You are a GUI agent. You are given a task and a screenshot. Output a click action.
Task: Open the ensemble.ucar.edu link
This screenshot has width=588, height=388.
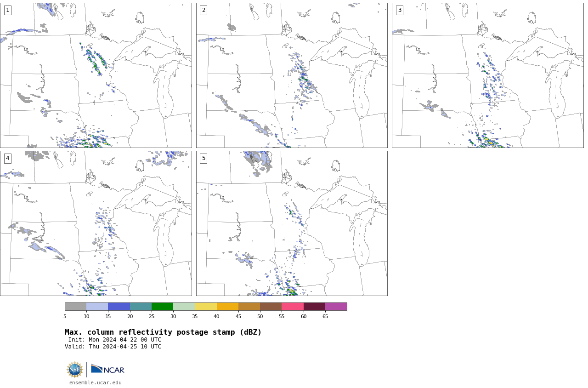(x=96, y=382)
